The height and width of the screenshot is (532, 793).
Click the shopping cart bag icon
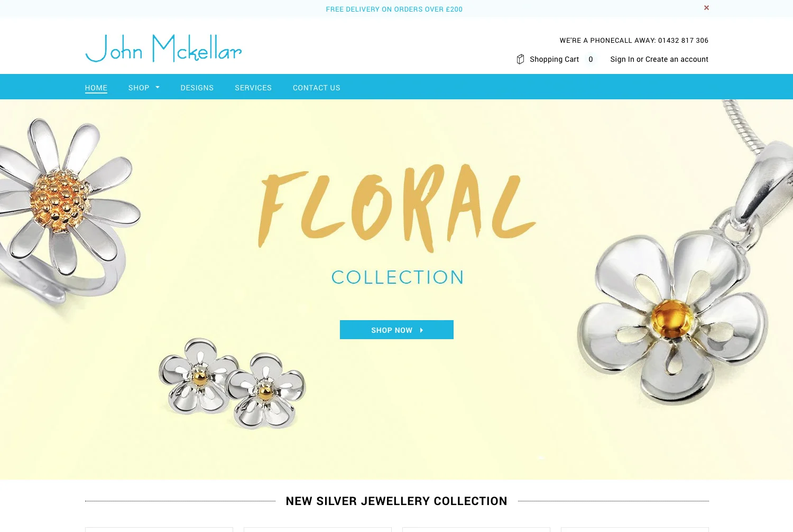[520, 59]
